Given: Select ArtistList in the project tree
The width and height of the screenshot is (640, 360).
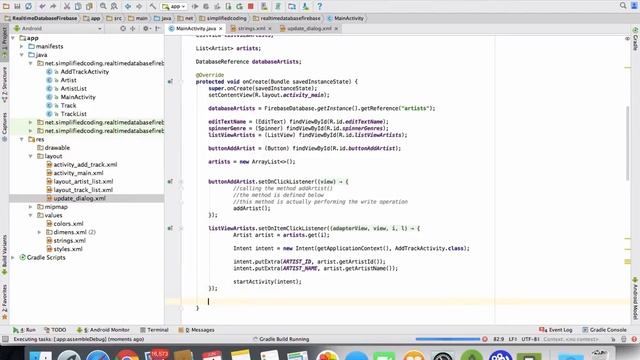Looking at the screenshot, I should click(x=73, y=89).
